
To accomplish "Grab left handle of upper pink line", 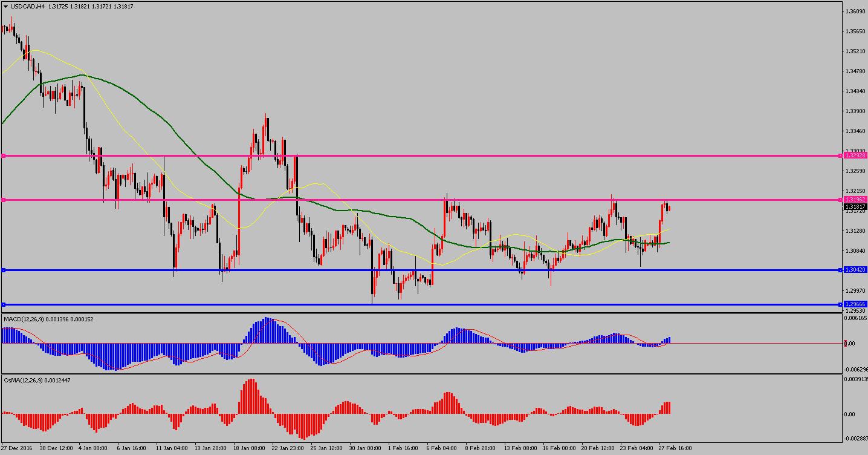I will click(4, 156).
